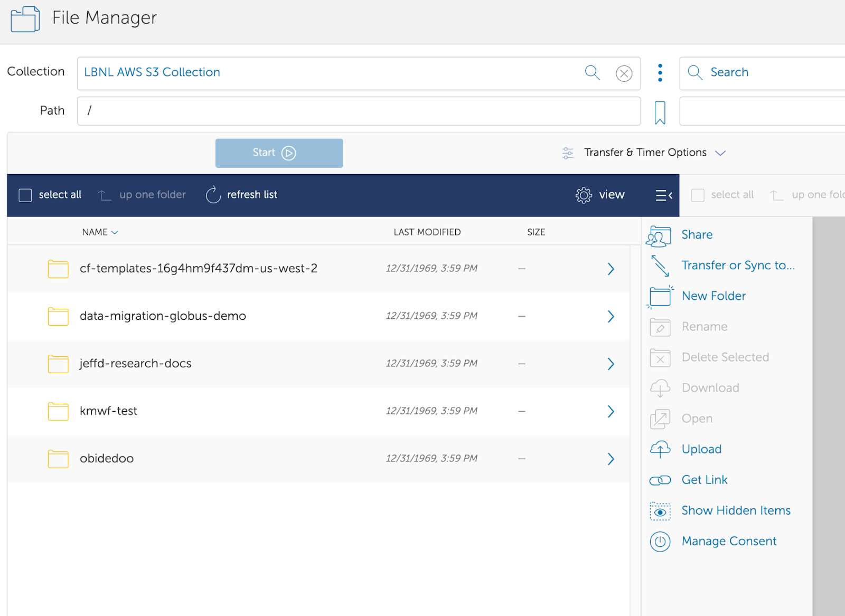Click the refresh list icon

click(x=213, y=195)
